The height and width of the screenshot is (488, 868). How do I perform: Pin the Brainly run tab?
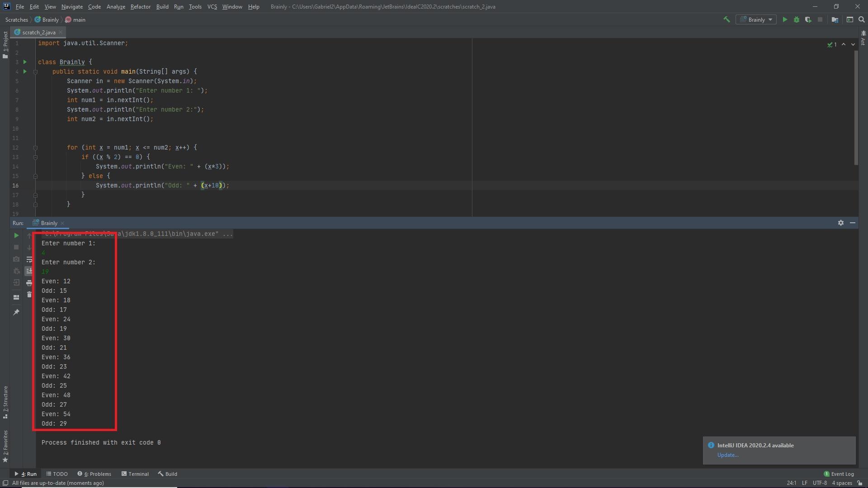[x=16, y=312]
